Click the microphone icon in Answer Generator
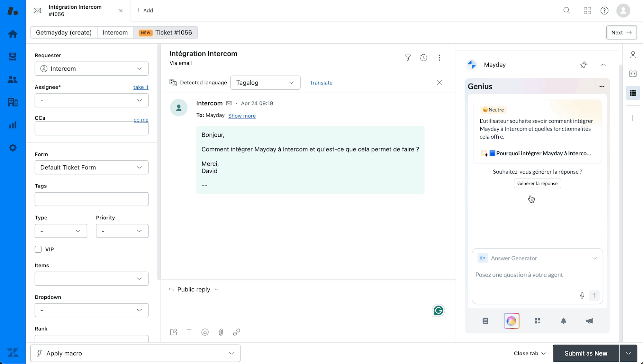 [582, 295]
